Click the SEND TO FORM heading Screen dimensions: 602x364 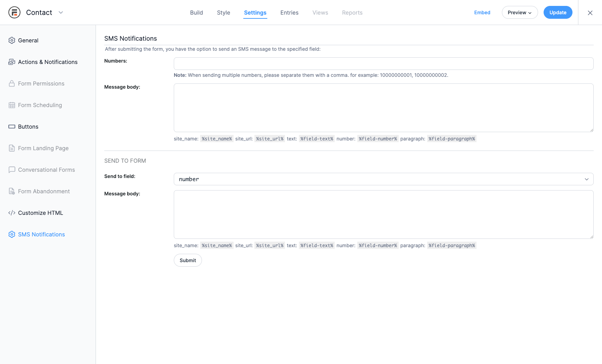tap(125, 161)
